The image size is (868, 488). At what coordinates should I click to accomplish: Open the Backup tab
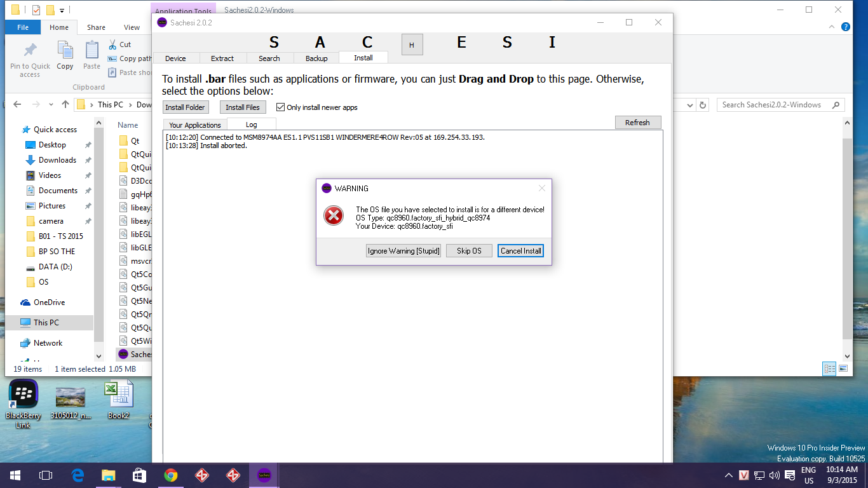(316, 58)
